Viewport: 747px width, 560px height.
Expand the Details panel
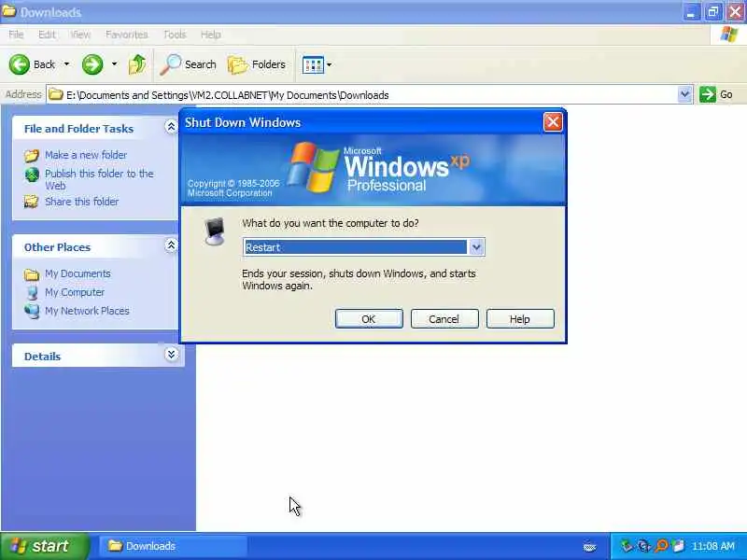(171, 354)
